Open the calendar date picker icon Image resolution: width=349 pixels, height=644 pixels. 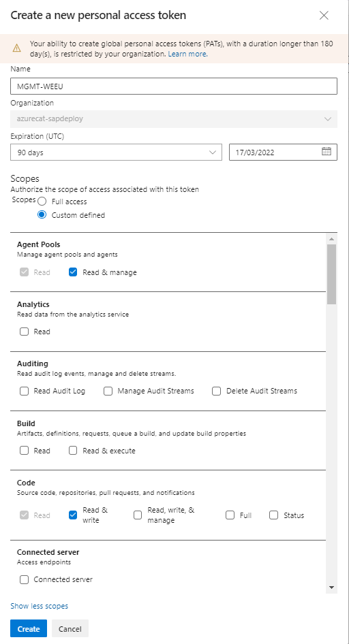327,152
